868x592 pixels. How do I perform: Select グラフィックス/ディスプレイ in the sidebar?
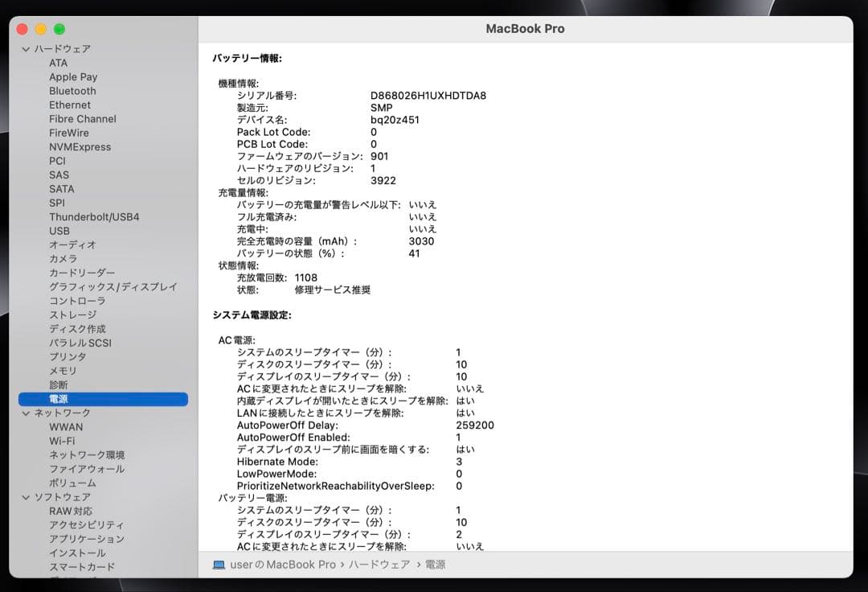point(108,286)
